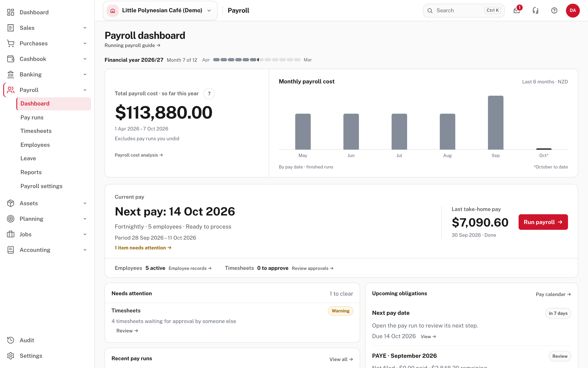
Task: Expand the Cashbook menu chevron
Action: tap(85, 59)
